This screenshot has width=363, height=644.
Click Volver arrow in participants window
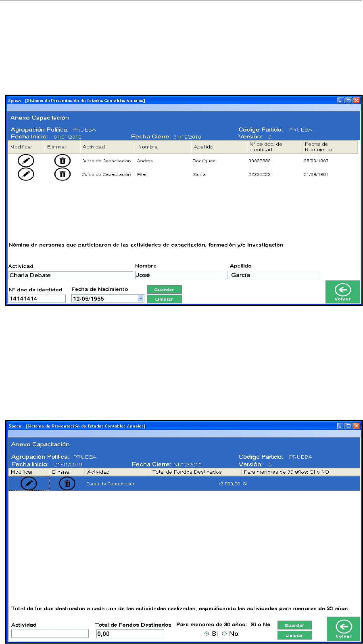coord(342,292)
